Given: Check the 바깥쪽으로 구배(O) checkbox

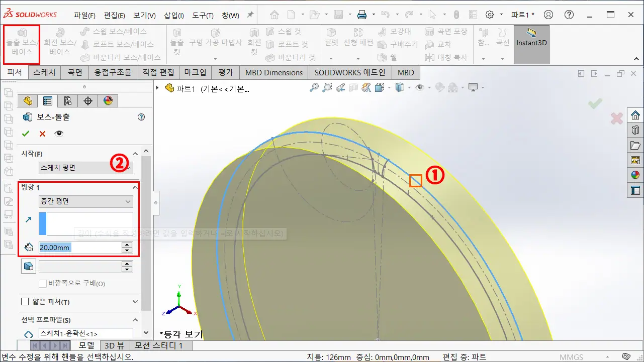Looking at the screenshot, I should click(43, 284).
